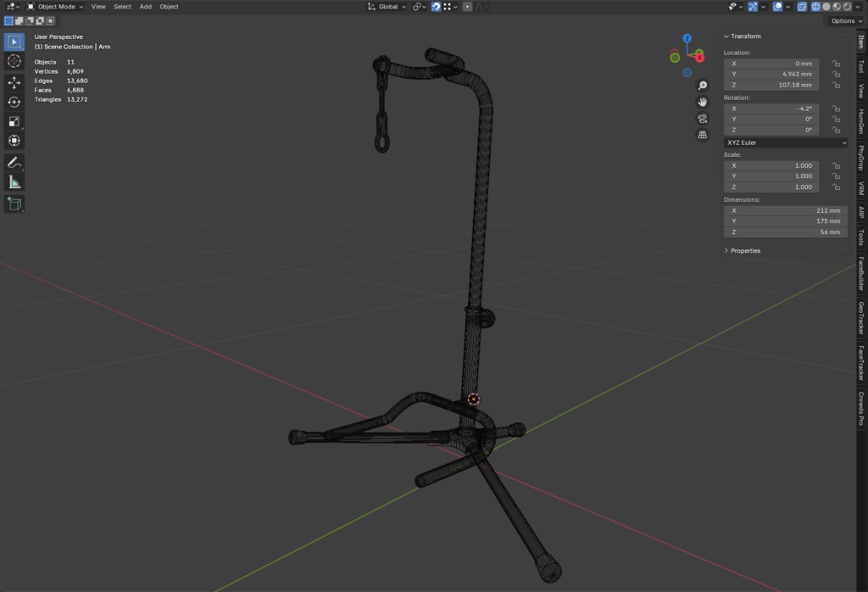Open the GeoTracker sidebar tab
The width and height of the screenshot is (868, 592).
(x=861, y=318)
